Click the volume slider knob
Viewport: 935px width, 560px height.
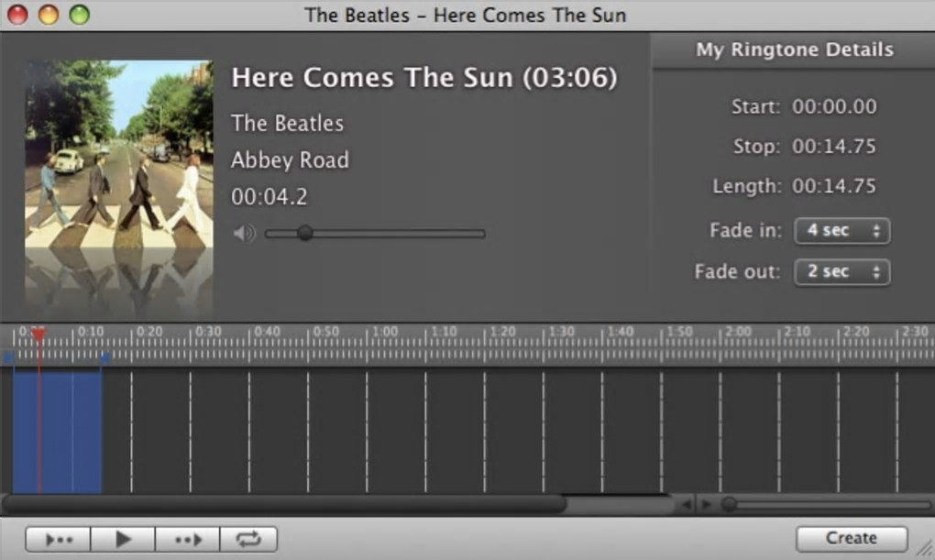pyautogui.click(x=305, y=234)
